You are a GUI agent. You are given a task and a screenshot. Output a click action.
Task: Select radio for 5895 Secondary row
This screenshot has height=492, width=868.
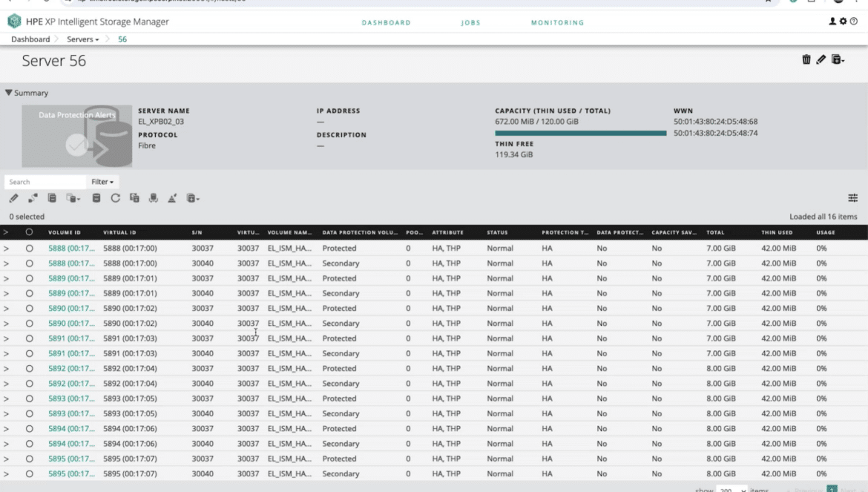coord(30,473)
